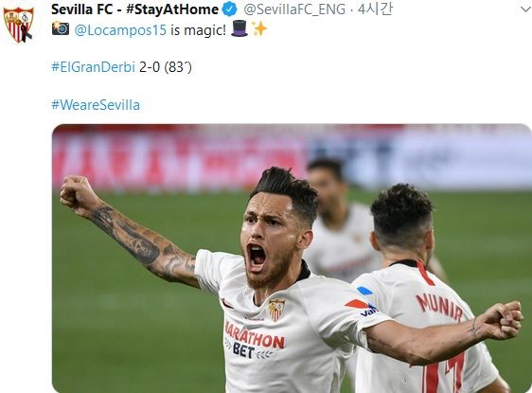Click the sparkles emoji after magic
This screenshot has width=532, height=393.
pyautogui.click(x=259, y=28)
